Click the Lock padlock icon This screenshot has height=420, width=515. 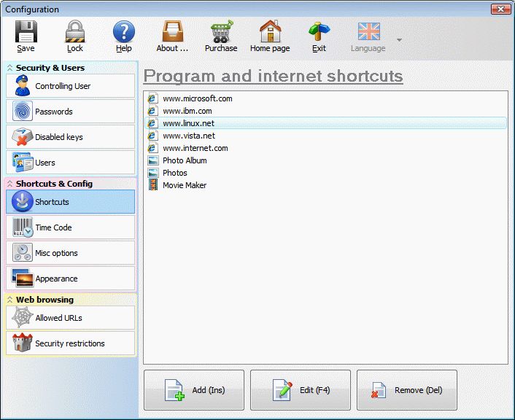(x=75, y=31)
